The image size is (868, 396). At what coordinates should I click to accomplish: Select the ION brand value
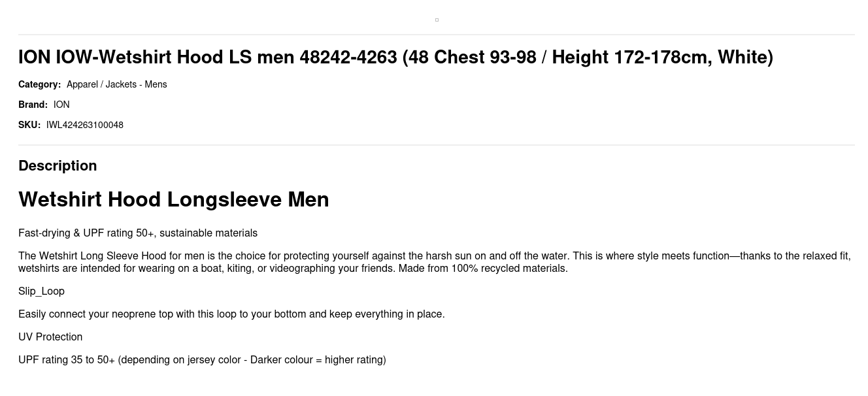click(x=61, y=105)
